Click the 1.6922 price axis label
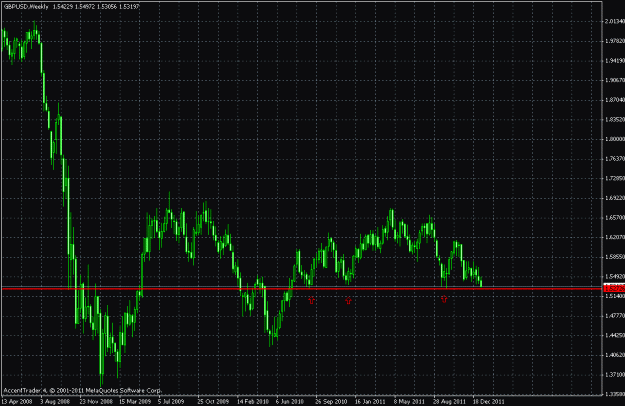This screenshot has height=406, width=625. (x=615, y=198)
